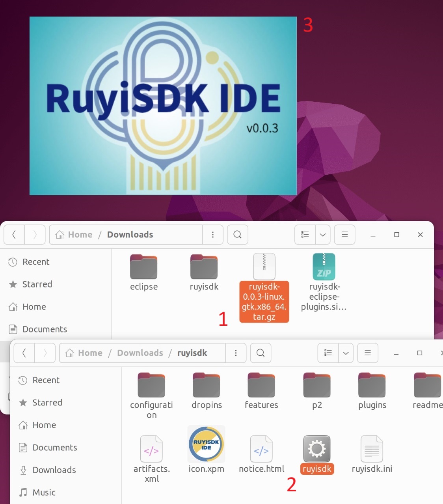
Task: Select the ruyisdk-0.0.3-linux tar.gz archive
Action: click(x=264, y=266)
